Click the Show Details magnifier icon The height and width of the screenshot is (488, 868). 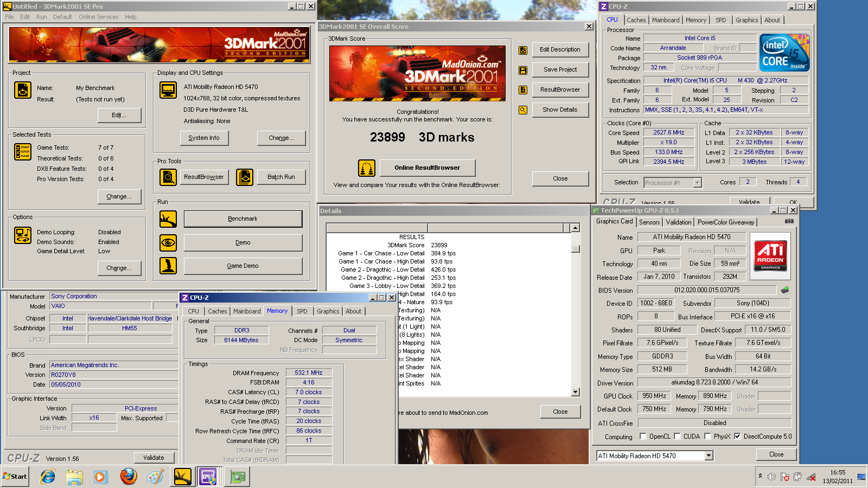[x=523, y=110]
